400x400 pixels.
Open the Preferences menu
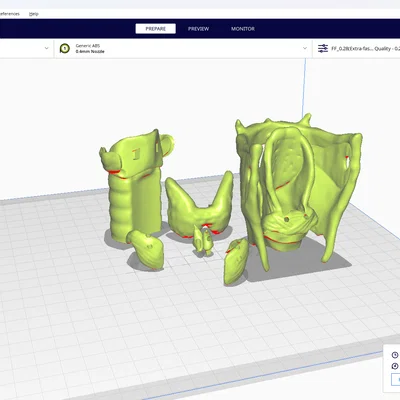click(x=9, y=14)
